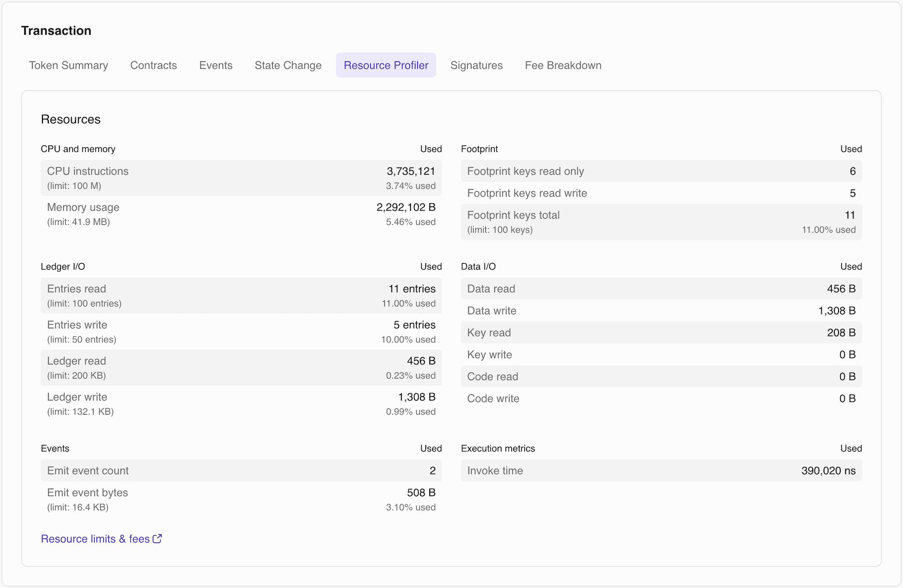View the Fee Breakdown tab
903x588 pixels.
(563, 65)
